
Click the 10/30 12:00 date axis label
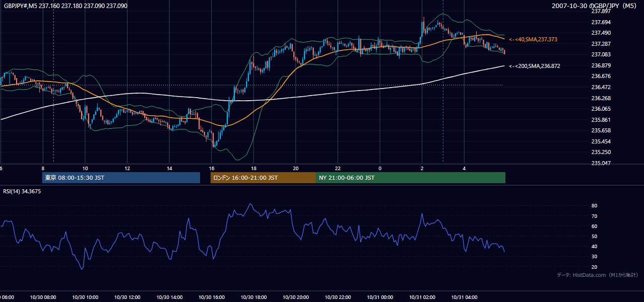127,297
